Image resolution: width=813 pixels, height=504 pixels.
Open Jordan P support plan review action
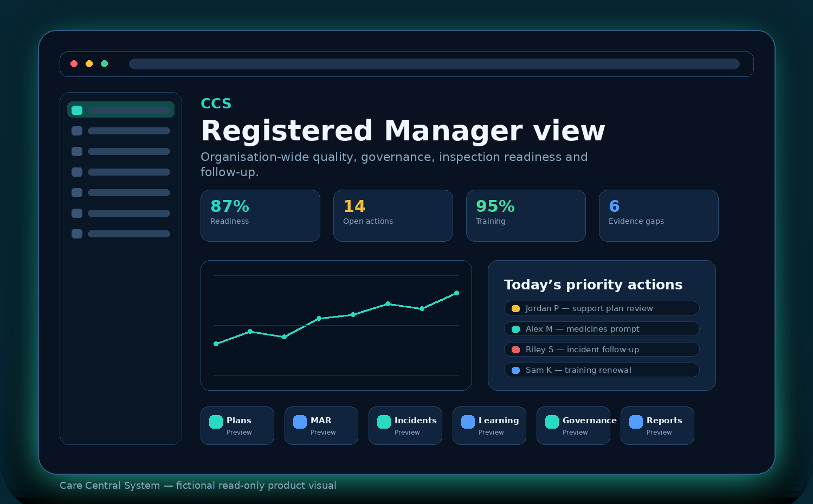click(602, 308)
